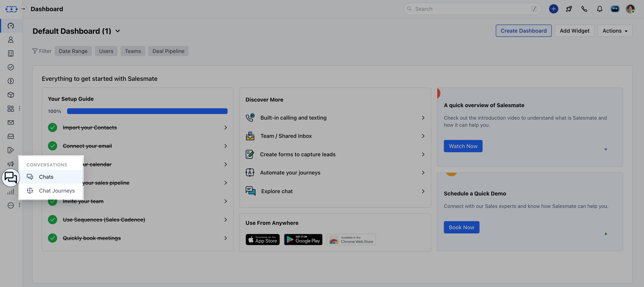Expand Use Sequences (Sales Cadence) arrow
Screen dimensions: 644x287
tap(225, 219)
